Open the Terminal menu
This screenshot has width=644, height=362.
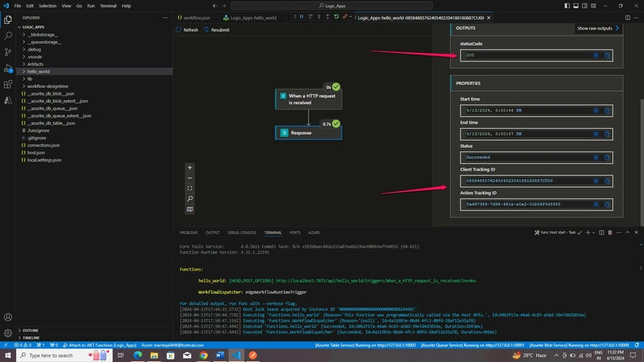pos(108,6)
